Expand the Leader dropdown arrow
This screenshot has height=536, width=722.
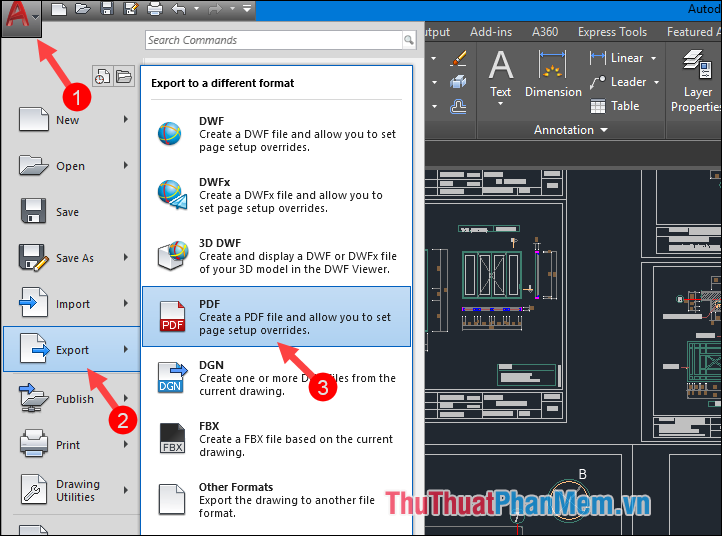pos(656,82)
